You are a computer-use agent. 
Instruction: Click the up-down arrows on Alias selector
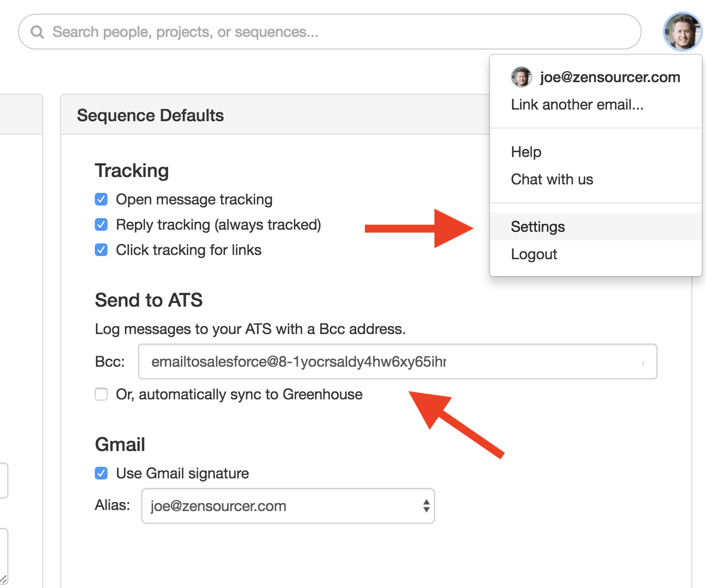426,506
